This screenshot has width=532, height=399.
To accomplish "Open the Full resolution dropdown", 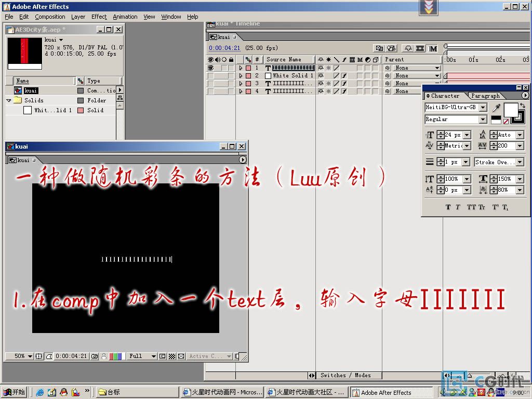I will point(142,356).
